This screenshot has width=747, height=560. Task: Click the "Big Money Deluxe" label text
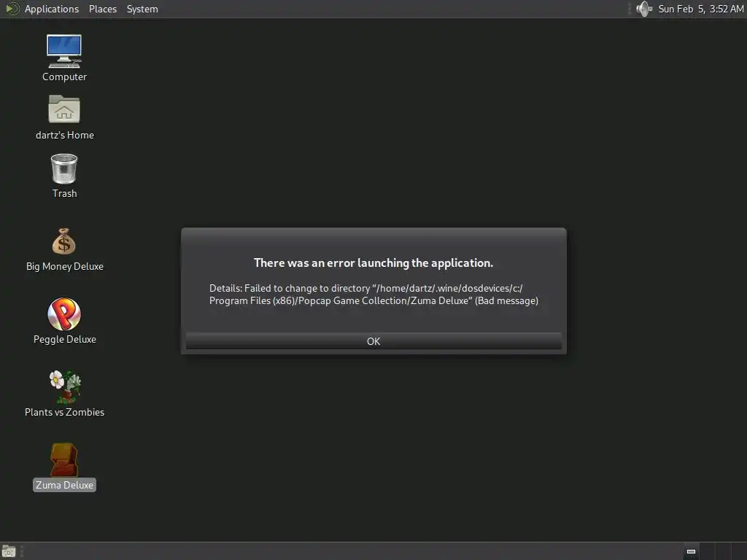65,266
